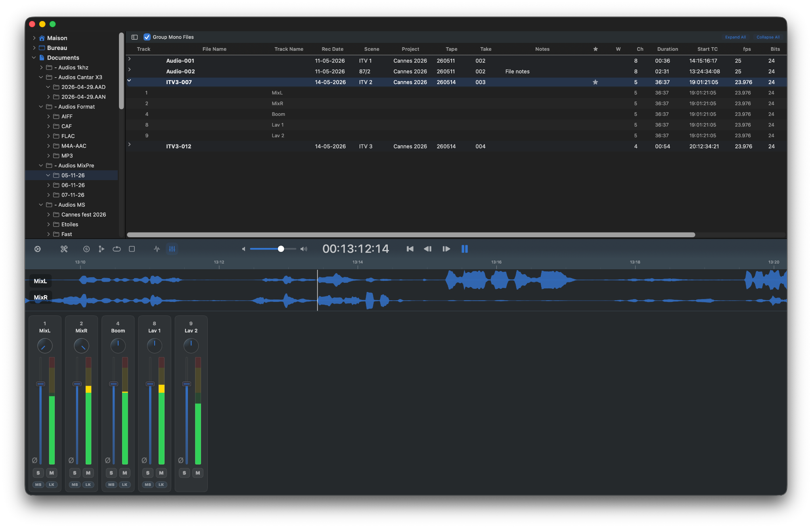The width and height of the screenshot is (812, 528).
Task: Click the Maison home icon in sidebar
Action: coord(42,38)
